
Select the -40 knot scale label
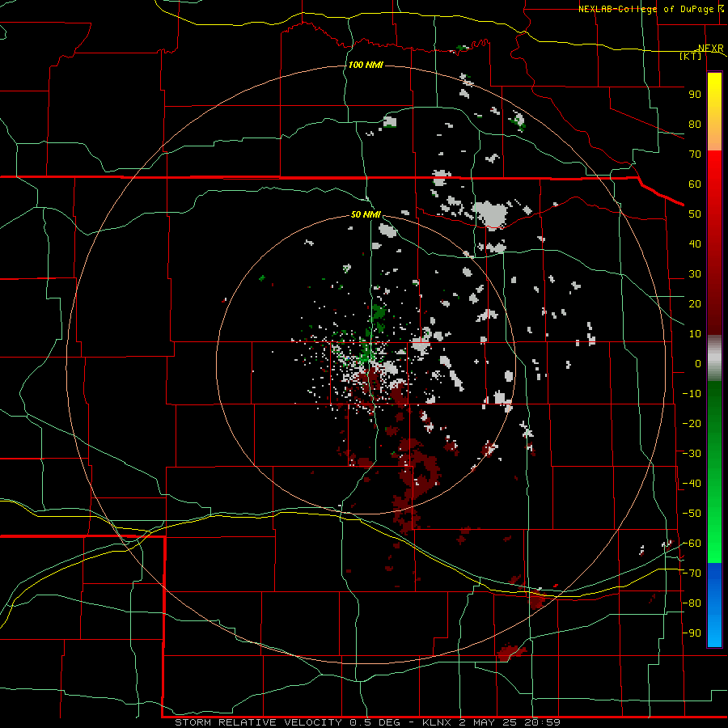pyautogui.click(x=692, y=484)
